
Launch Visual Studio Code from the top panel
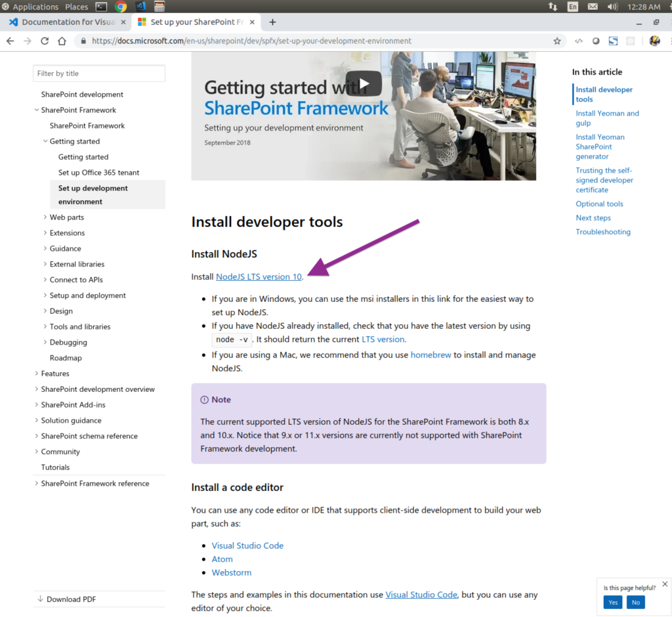pyautogui.click(x=140, y=7)
